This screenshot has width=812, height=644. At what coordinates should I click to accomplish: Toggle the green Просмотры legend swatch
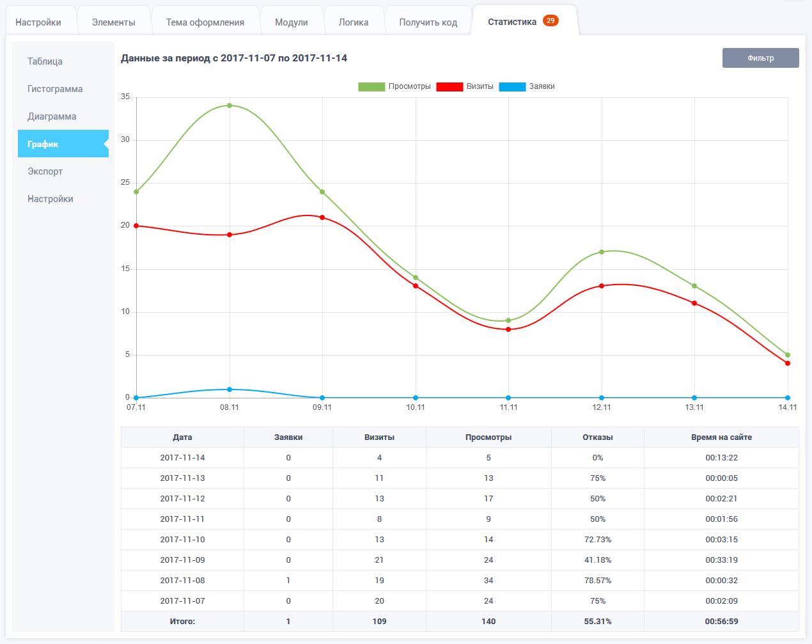coord(371,87)
